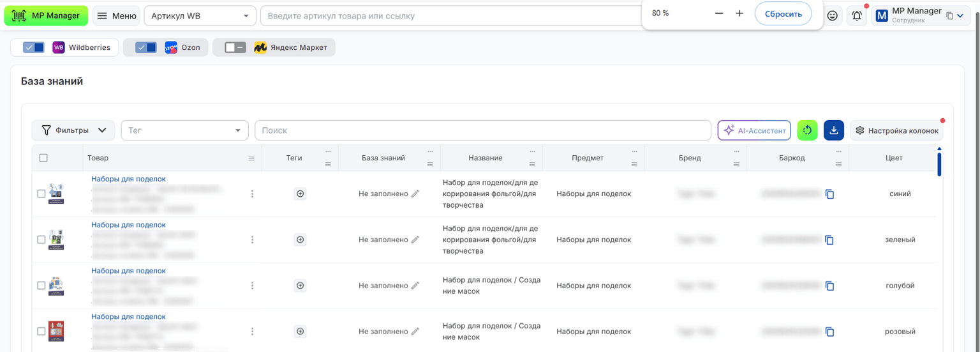Select the розовый product row checkbox
This screenshot has height=352, width=980.
point(41,332)
